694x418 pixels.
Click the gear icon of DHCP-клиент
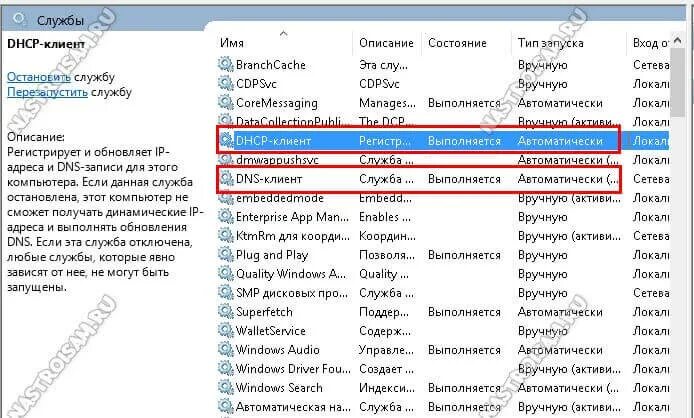pos(226,141)
